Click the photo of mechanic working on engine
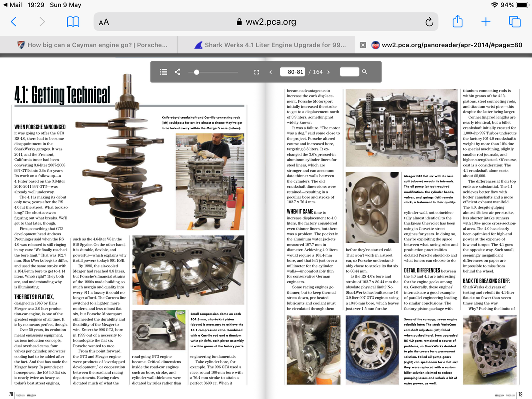Screen dimensions: 532x399 click(x=210, y=182)
